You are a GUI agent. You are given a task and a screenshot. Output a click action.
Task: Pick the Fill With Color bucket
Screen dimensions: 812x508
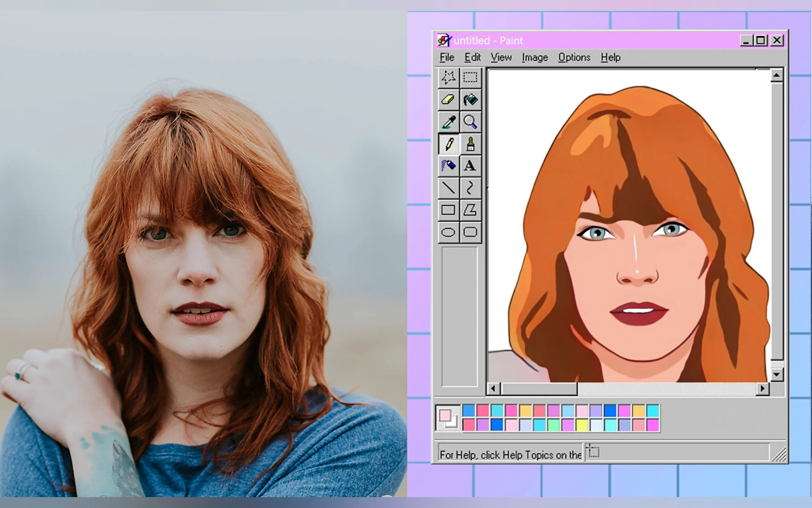point(470,100)
